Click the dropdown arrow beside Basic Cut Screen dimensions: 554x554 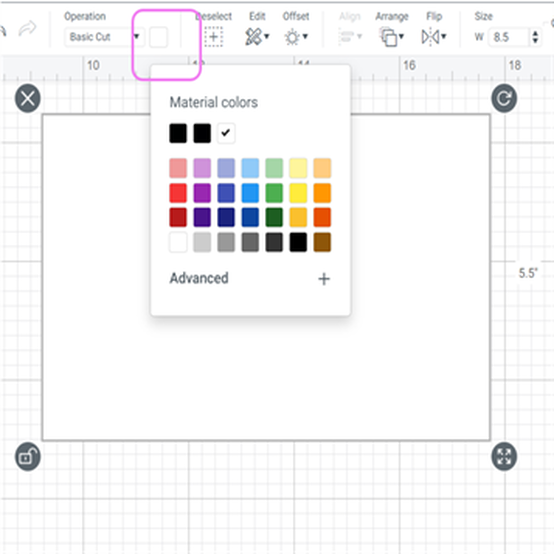[137, 36]
